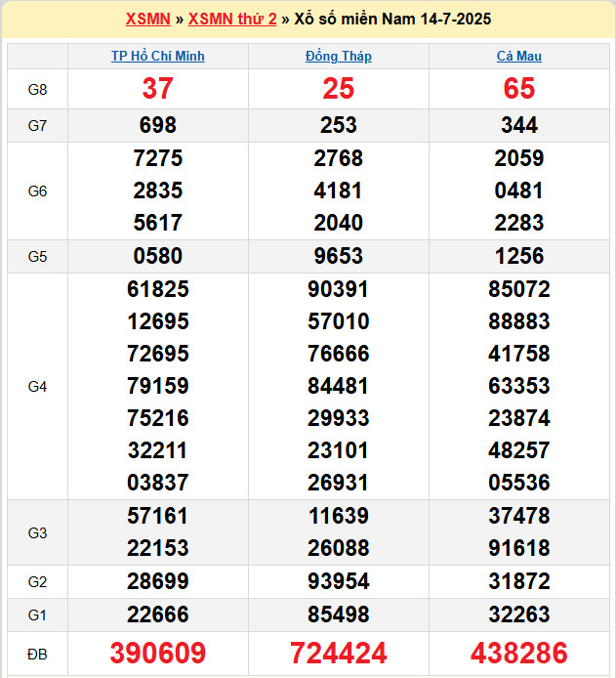Select the G7 number 253
This screenshot has height=678, width=616.
(338, 125)
